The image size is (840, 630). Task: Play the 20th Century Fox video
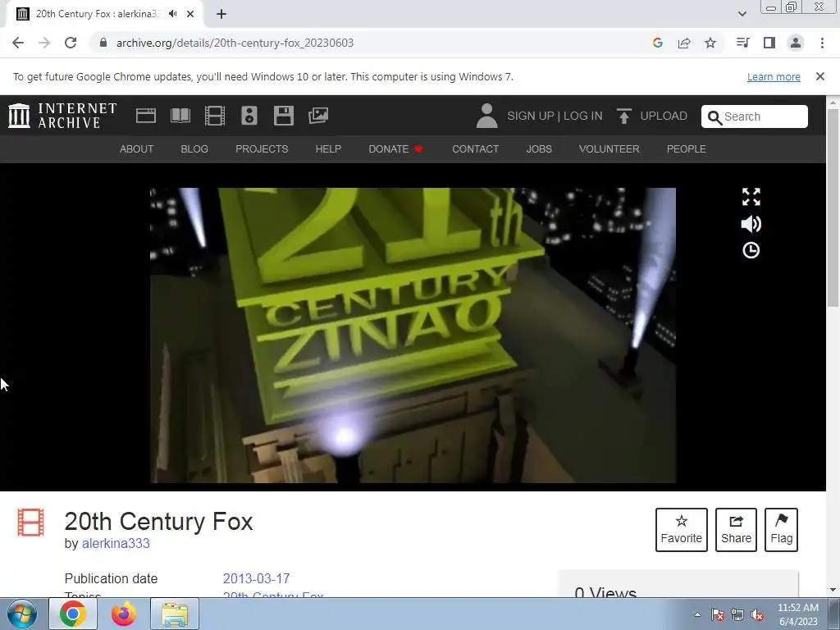[x=413, y=336]
